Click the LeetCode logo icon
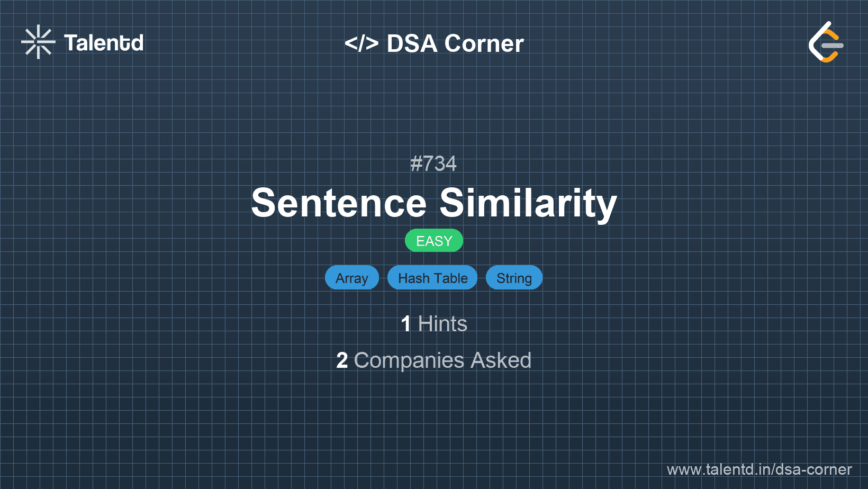The image size is (868, 489). [826, 42]
